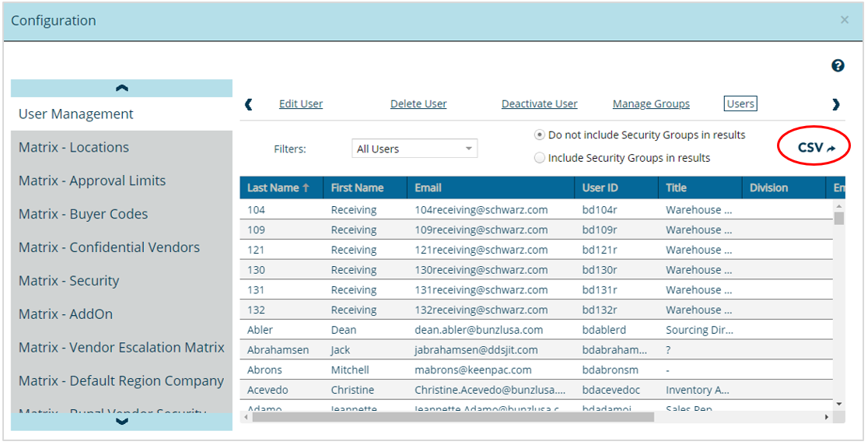The image size is (868, 445).
Task: Click the horizontal scrollbar right arrow
Action: coord(827,417)
